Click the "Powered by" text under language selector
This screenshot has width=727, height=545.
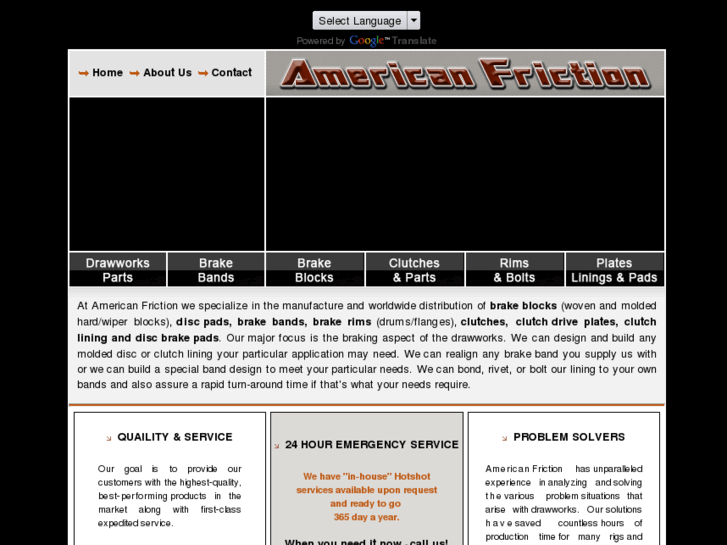[321, 41]
